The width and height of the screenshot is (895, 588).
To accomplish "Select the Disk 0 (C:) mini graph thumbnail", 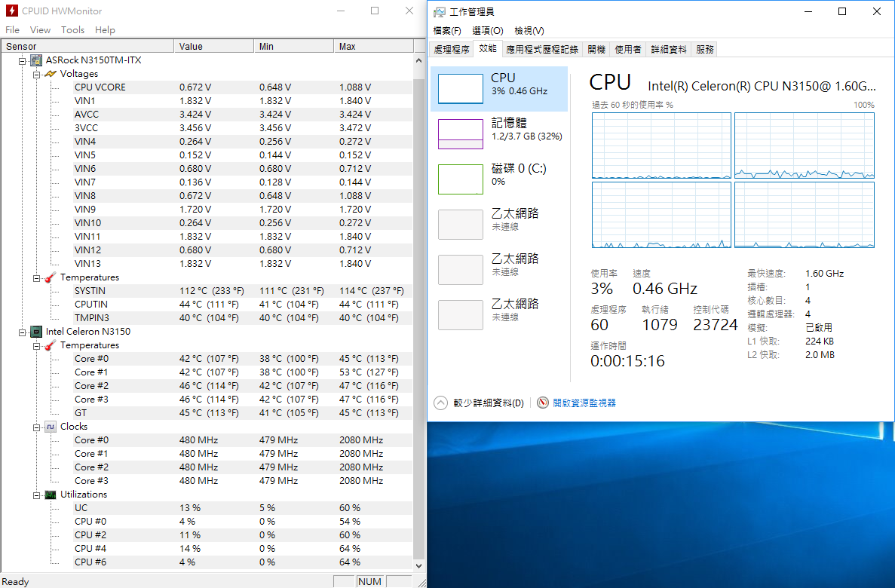I will (x=461, y=179).
